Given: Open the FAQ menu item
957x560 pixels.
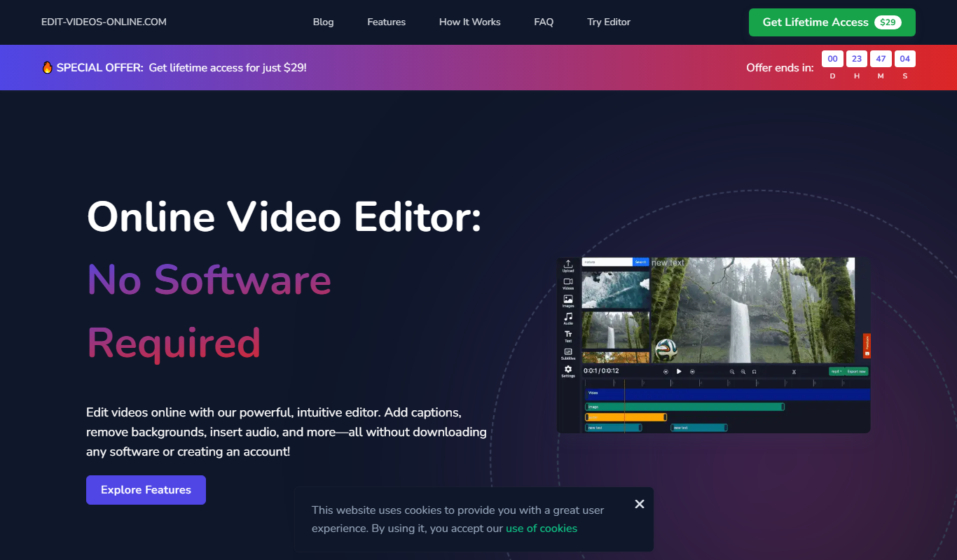Looking at the screenshot, I should [544, 22].
